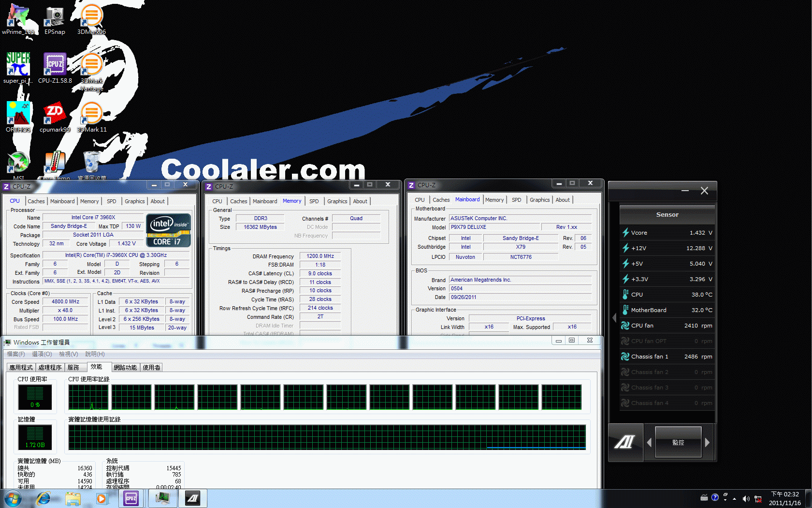812x508 pixels.
Task: Click the AI Suite left arrow next to 監控
Action: tap(649, 442)
